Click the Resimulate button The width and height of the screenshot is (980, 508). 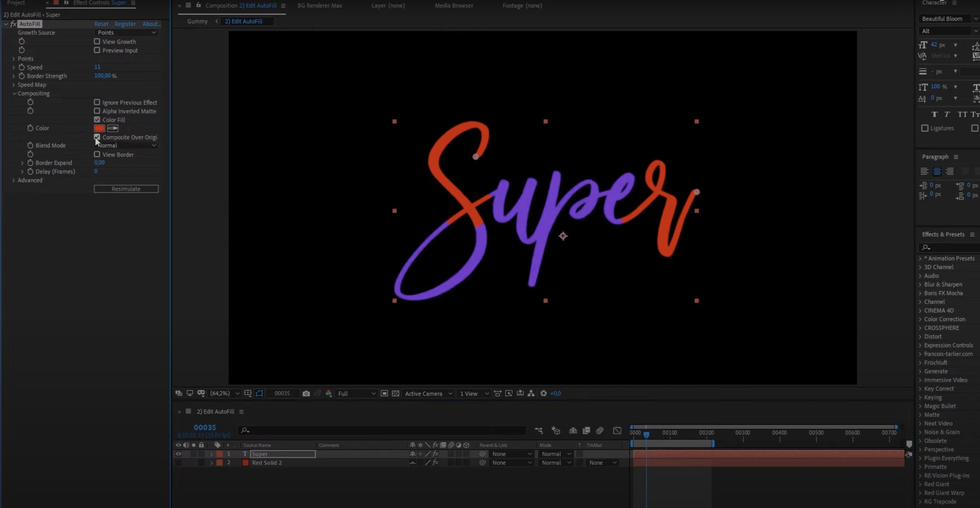(x=126, y=188)
